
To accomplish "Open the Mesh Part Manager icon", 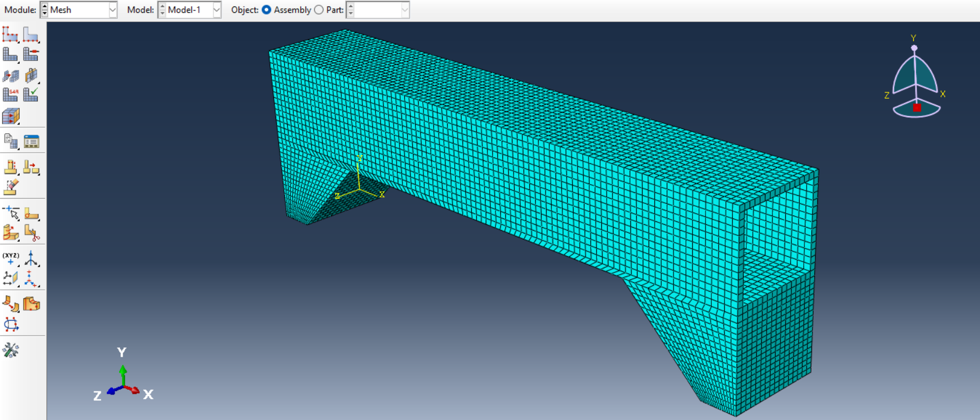I will pos(31,141).
